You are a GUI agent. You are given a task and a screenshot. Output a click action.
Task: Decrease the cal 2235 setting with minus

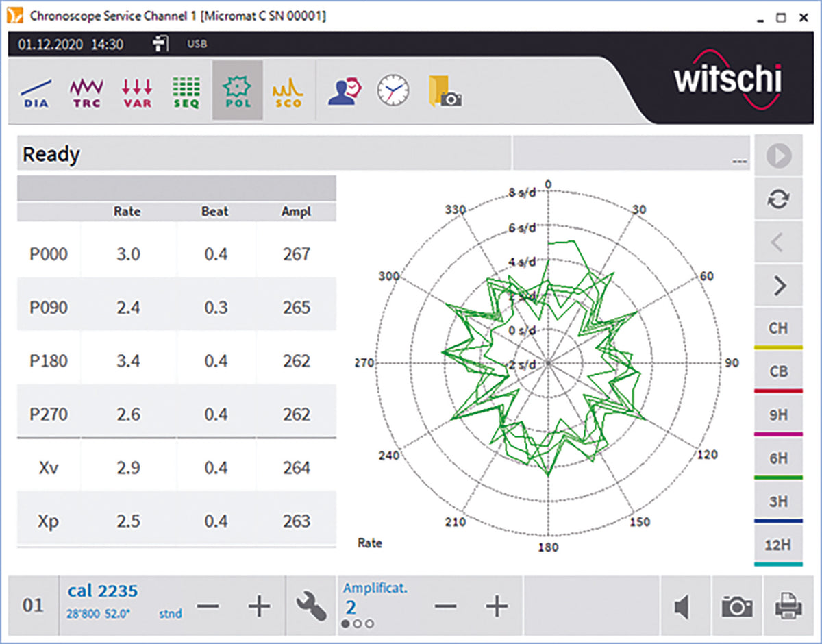click(208, 606)
